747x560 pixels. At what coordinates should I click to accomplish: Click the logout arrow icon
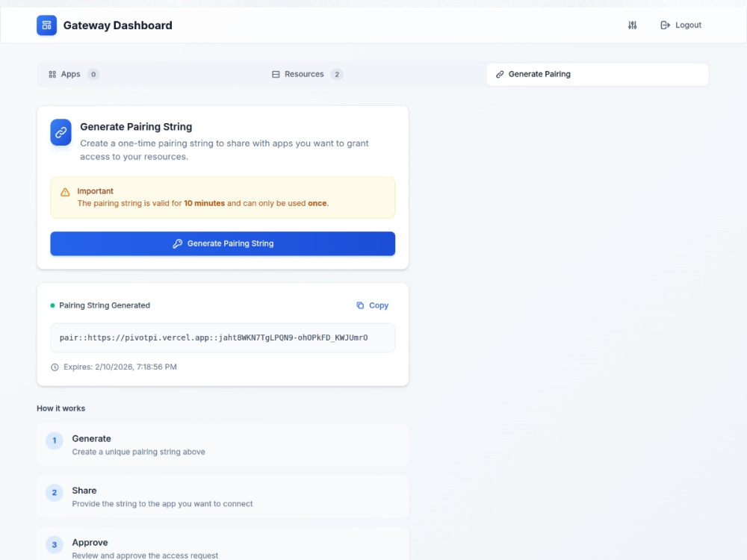(665, 25)
